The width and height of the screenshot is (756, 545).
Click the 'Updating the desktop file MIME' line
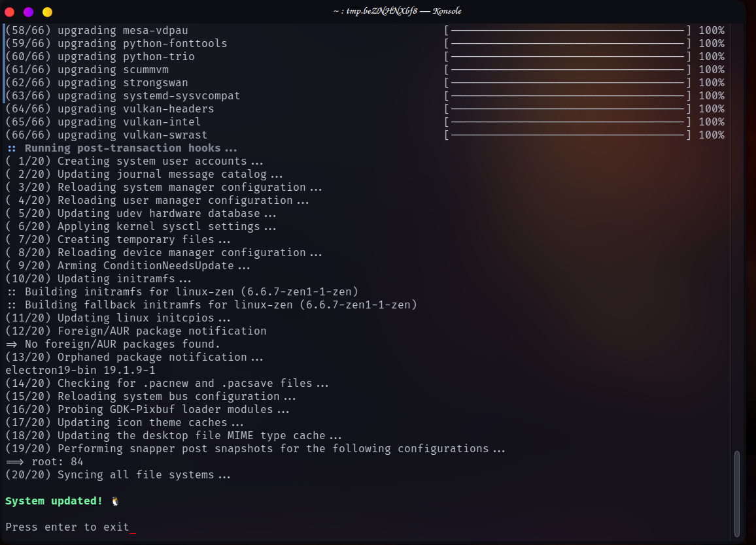click(173, 435)
